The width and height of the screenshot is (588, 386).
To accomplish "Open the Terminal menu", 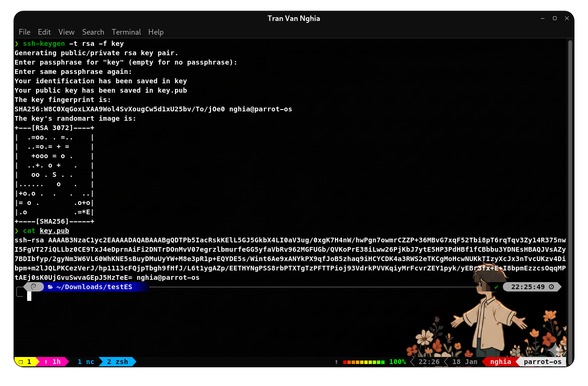I will pos(126,32).
